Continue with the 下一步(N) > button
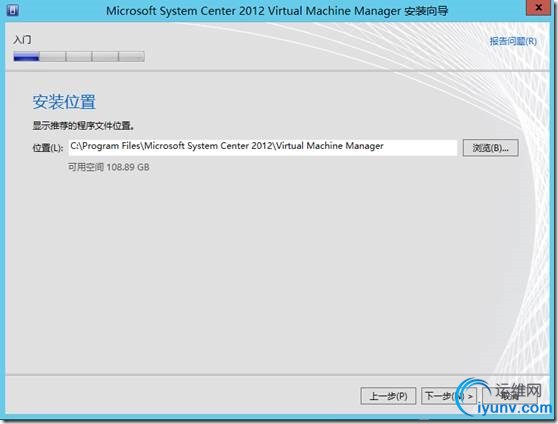The width and height of the screenshot is (558, 424). [x=449, y=396]
